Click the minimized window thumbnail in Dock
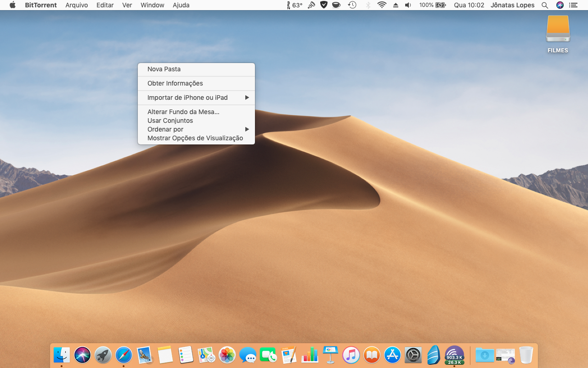The image size is (588, 368). click(x=505, y=355)
